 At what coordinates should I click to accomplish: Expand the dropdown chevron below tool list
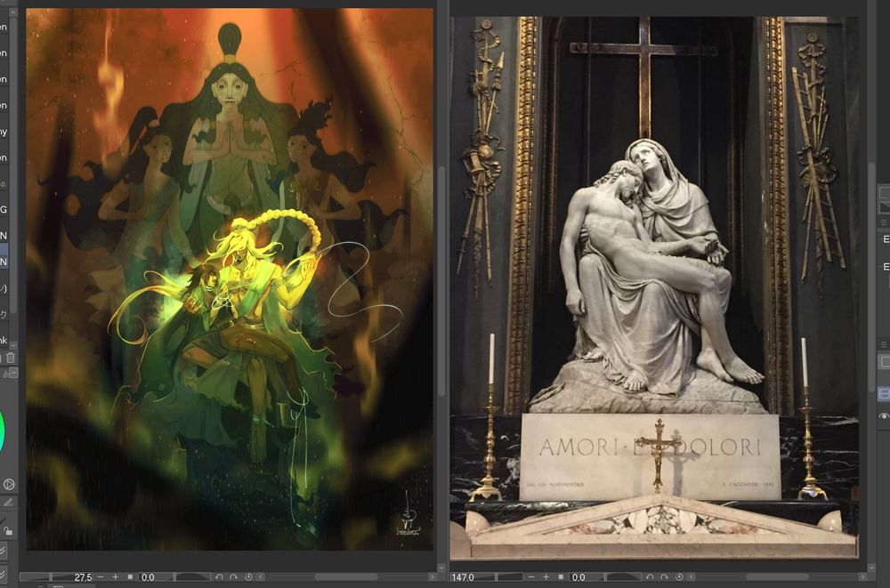click(13, 344)
